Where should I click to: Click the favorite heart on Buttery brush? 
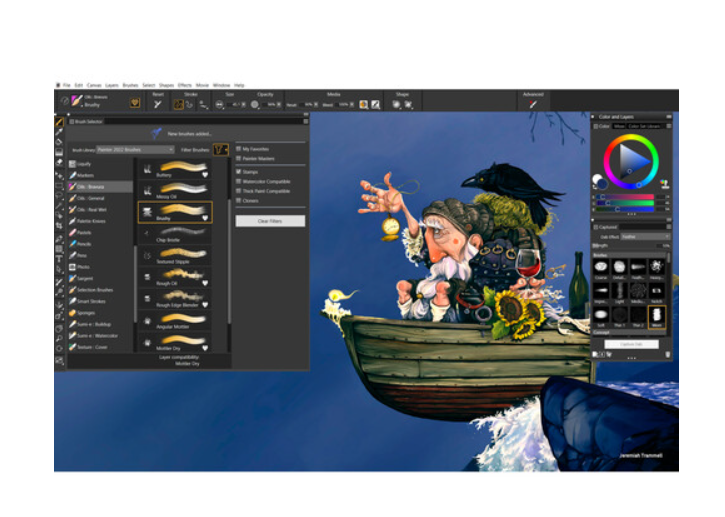205,175
